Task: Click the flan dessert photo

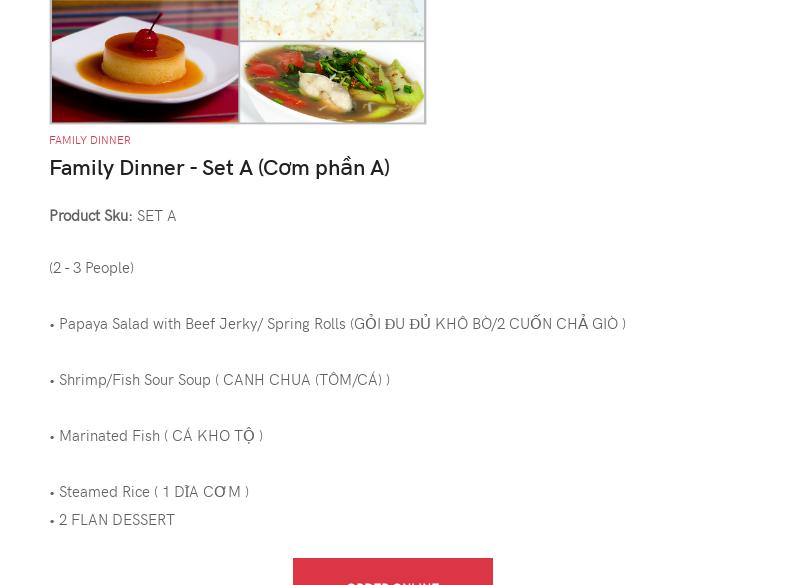Action: [145, 61]
